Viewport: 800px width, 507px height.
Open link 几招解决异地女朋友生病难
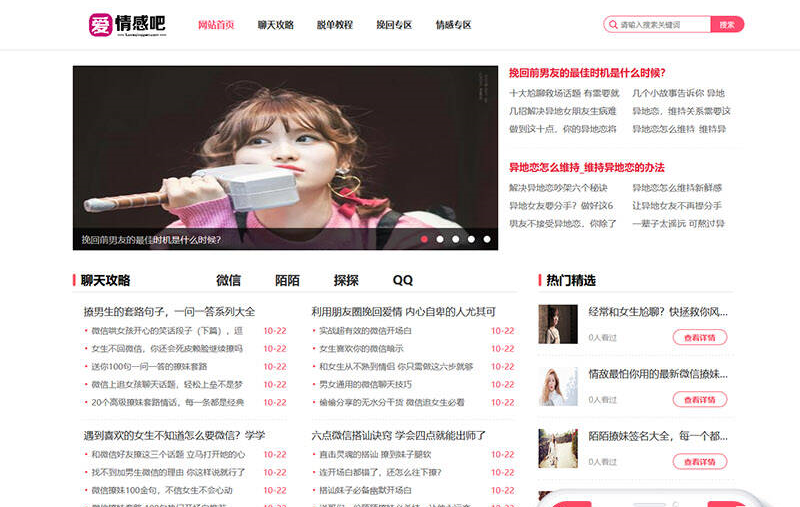[563, 111]
